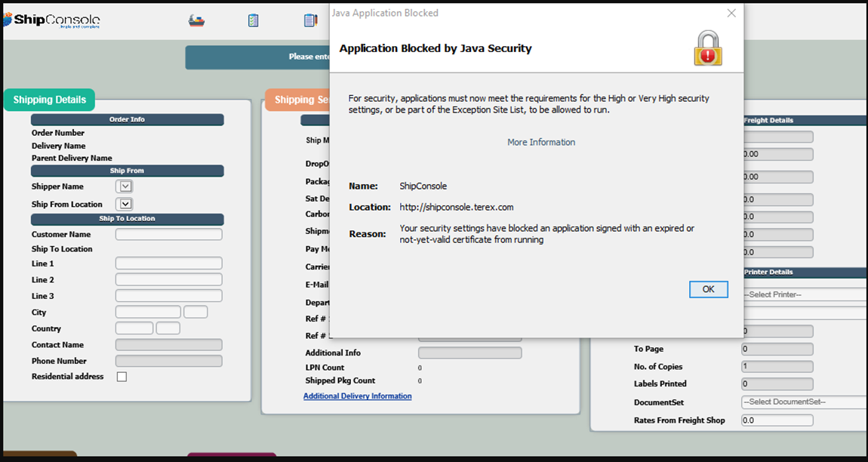Switch to the orange Shipping tab
The height and width of the screenshot is (462, 868).
(298, 100)
